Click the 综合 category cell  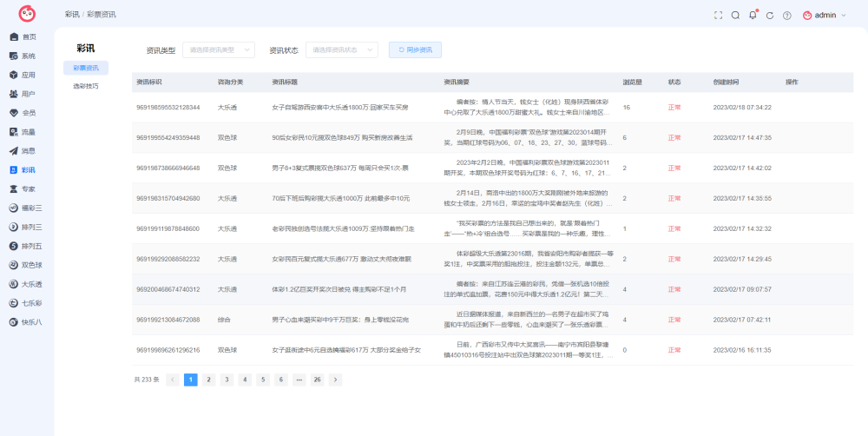[224, 320]
